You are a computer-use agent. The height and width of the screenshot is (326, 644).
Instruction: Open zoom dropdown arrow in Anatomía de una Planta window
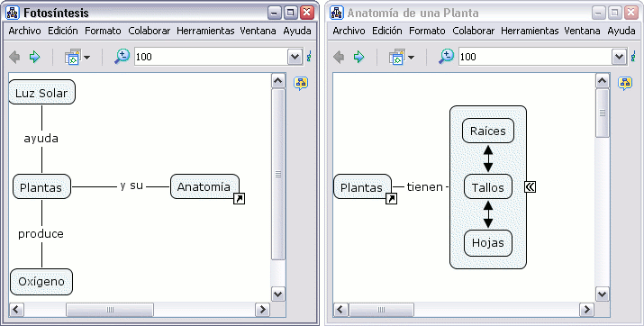pyautogui.click(x=619, y=57)
